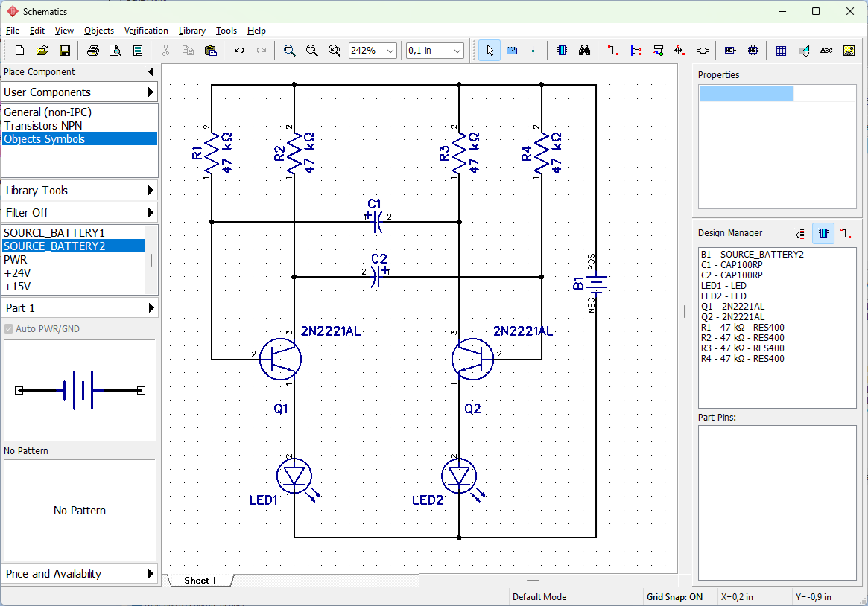Expand the Part 1 selector
Screen dimensions: 868x606
pos(80,308)
